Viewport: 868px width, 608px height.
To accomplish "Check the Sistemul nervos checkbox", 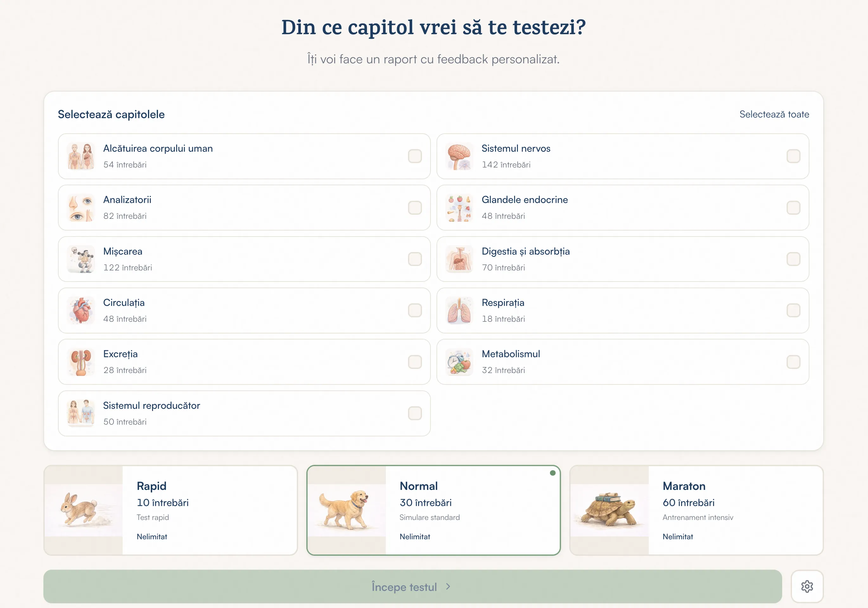I will (x=794, y=156).
